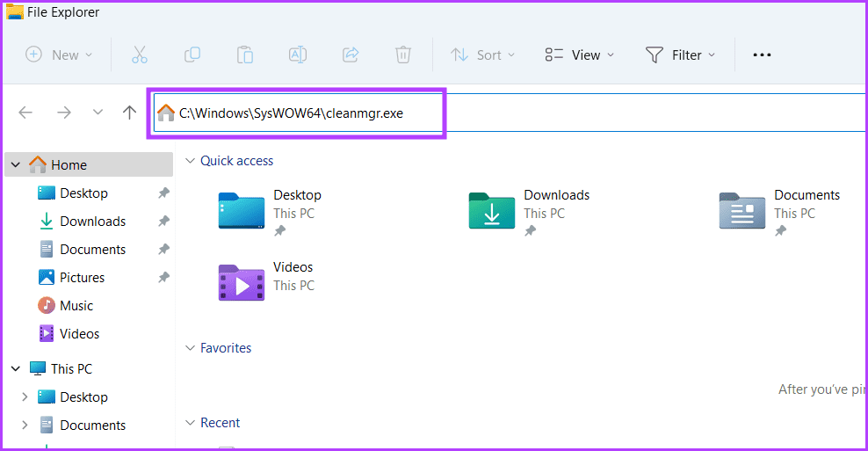Click the Delete trash icon
Image resolution: width=868 pixels, height=451 pixels.
click(403, 55)
